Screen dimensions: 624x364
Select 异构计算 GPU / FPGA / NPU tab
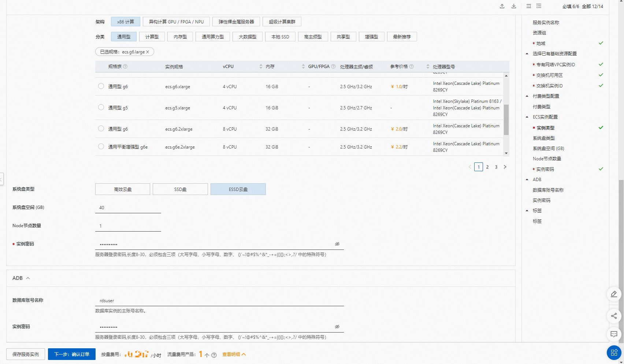click(x=176, y=22)
